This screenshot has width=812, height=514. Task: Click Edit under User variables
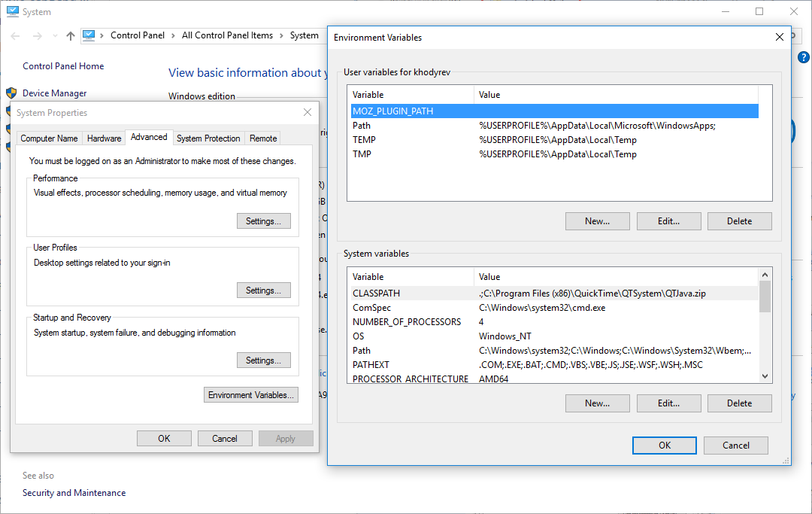pyautogui.click(x=668, y=221)
